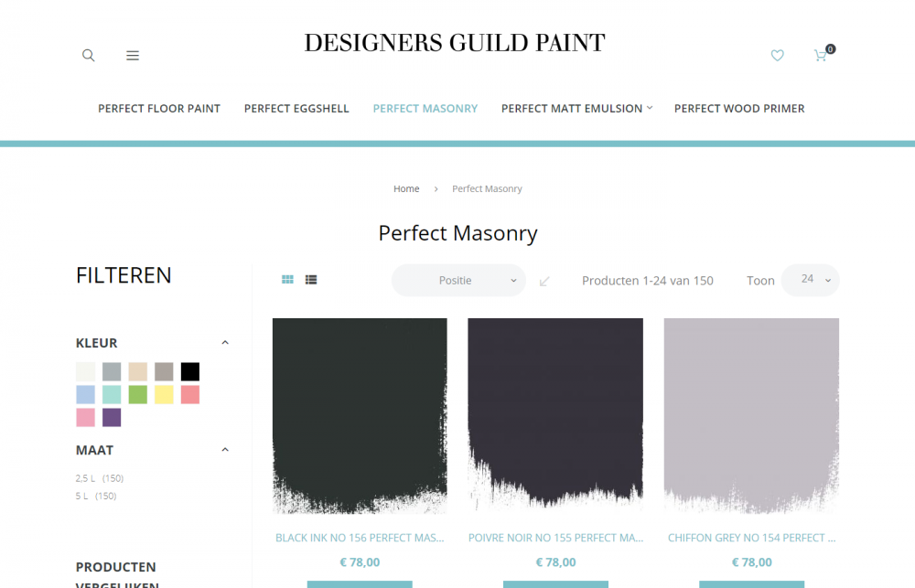
Task: Click the Perfect Masonry breadcrumb text
Action: 487,188
